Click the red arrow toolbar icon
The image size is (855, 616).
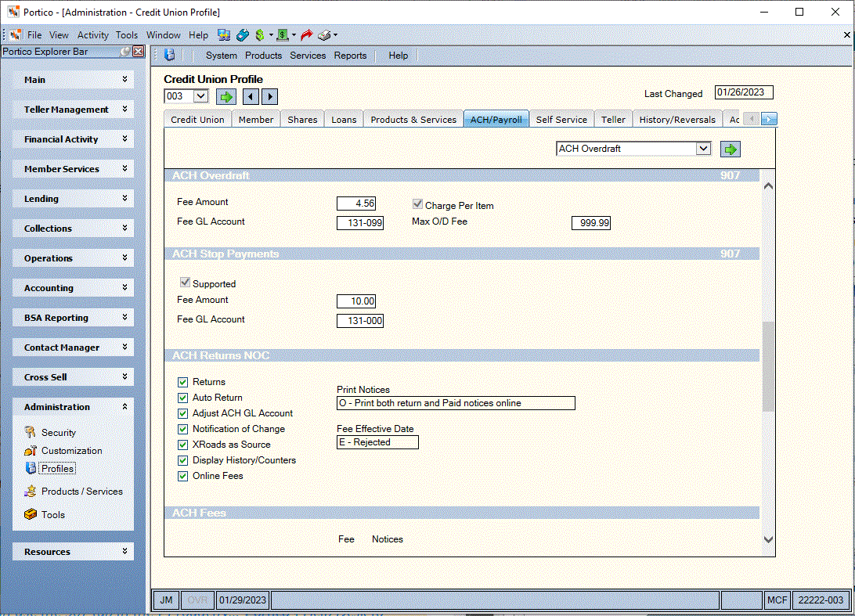coord(306,35)
